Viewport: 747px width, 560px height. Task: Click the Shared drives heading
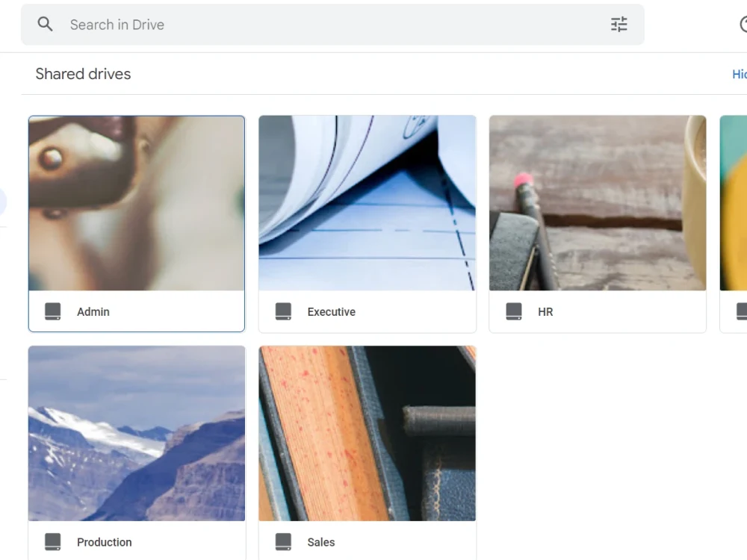84,74
